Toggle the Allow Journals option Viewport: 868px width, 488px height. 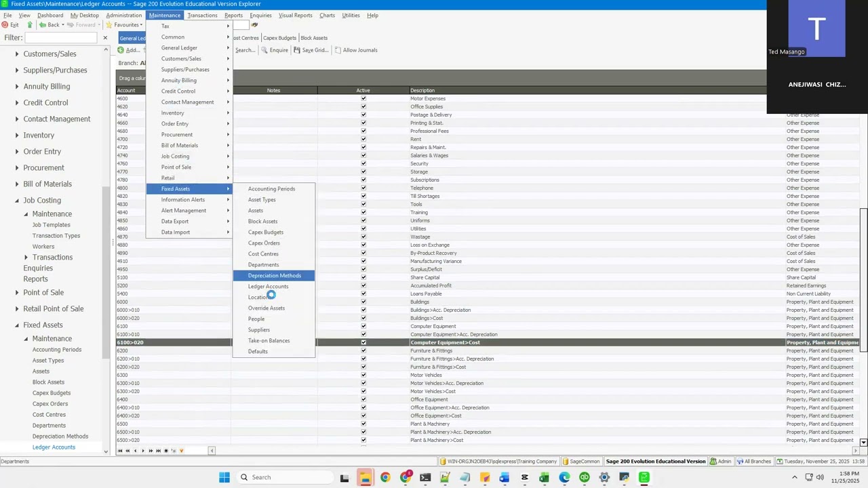click(356, 50)
